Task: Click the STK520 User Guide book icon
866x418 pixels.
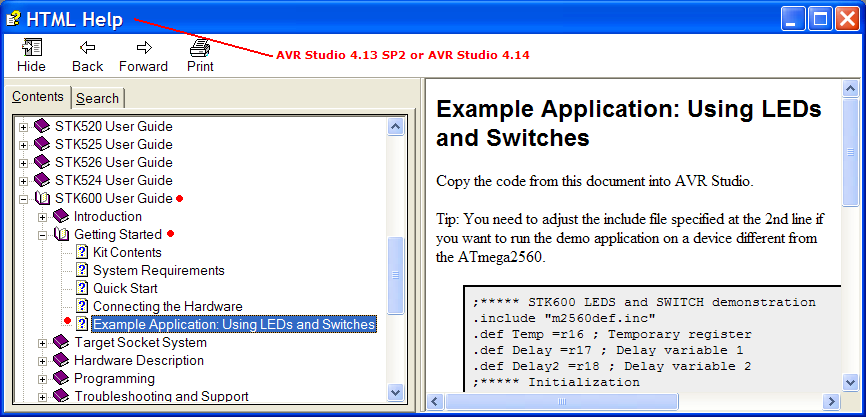Action: (41, 126)
